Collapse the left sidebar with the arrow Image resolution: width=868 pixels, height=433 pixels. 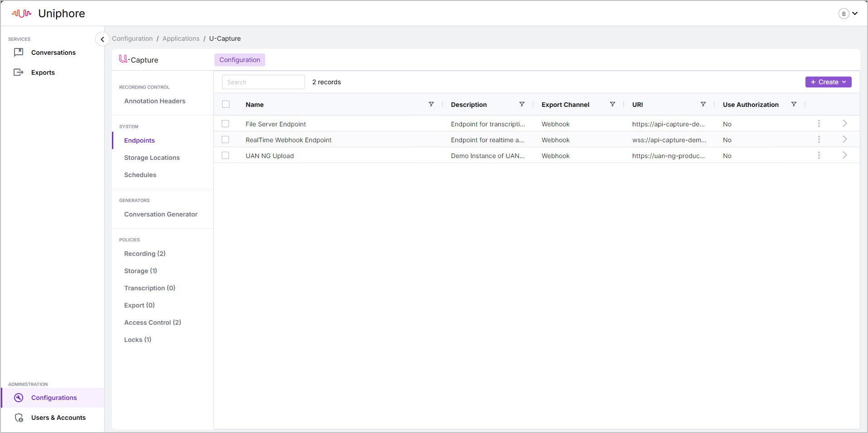pos(102,39)
